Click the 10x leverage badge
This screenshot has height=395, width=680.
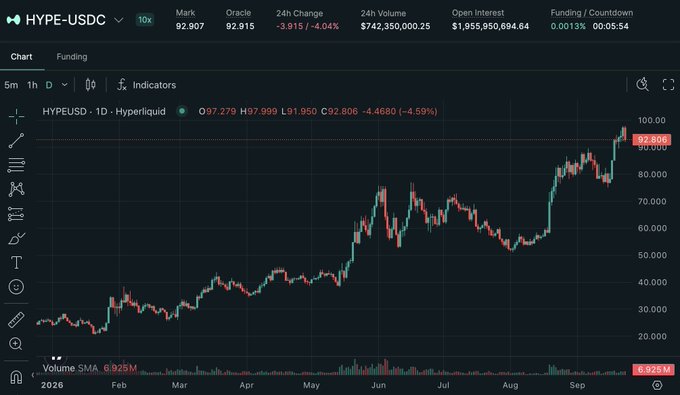[145, 20]
